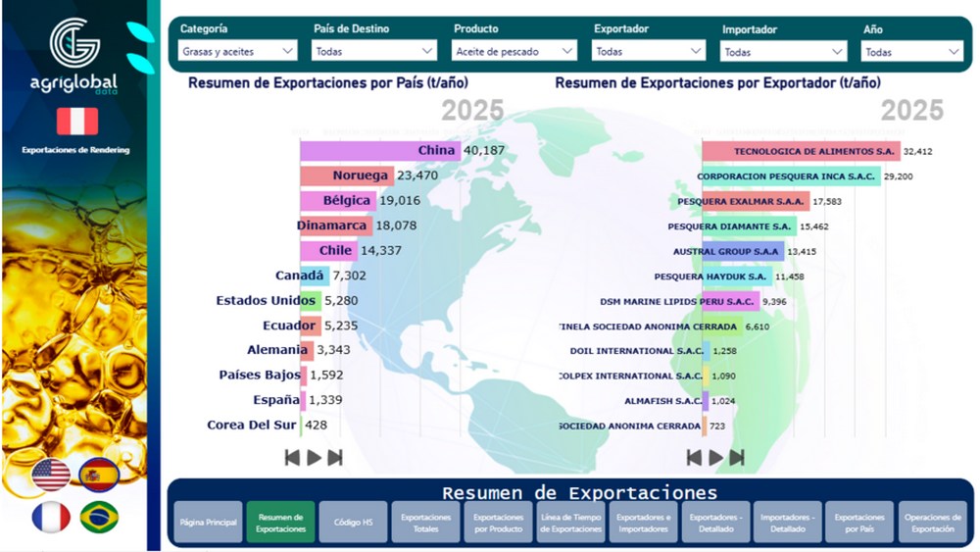This screenshot has width=980, height=552.
Task: Expand the País de Destino dropdown
Action: 374,51
